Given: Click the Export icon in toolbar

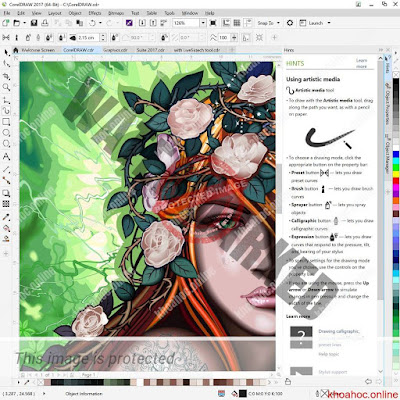Looking at the screenshot, I should point(153,23).
